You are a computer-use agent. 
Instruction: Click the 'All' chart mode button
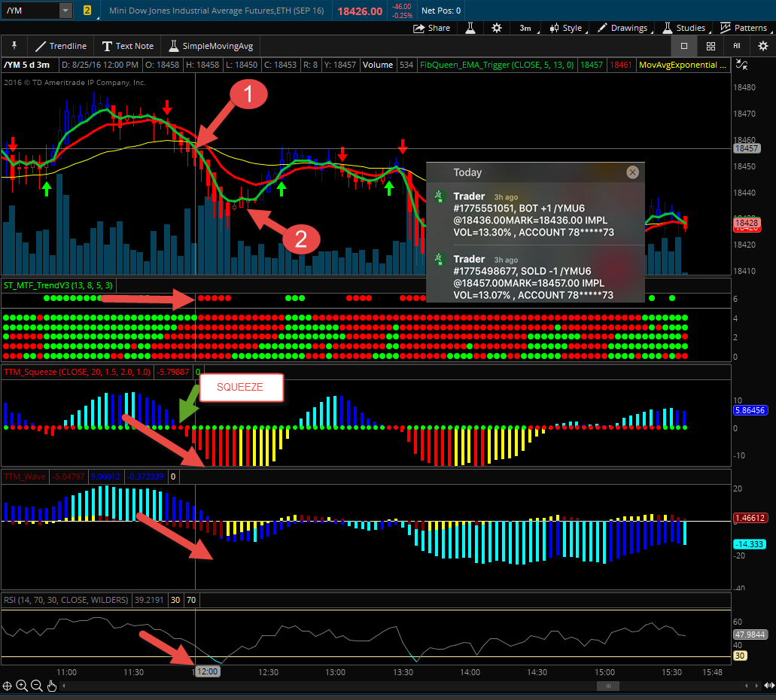point(737,46)
